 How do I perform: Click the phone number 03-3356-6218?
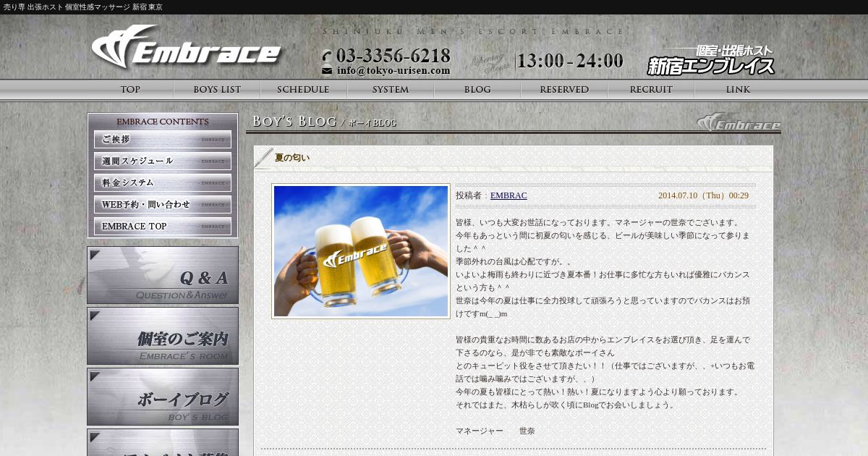coord(393,55)
